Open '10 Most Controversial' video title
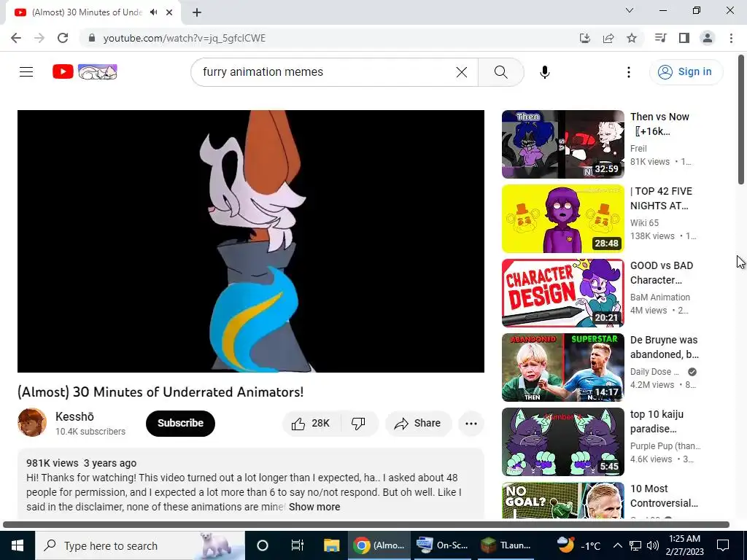The width and height of the screenshot is (747, 560). click(x=664, y=496)
